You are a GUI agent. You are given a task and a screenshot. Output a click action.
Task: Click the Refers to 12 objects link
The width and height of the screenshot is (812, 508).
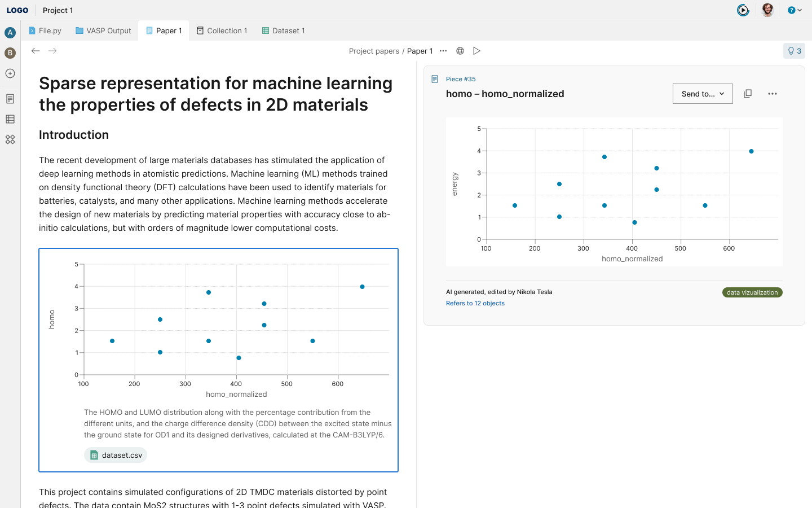475,303
